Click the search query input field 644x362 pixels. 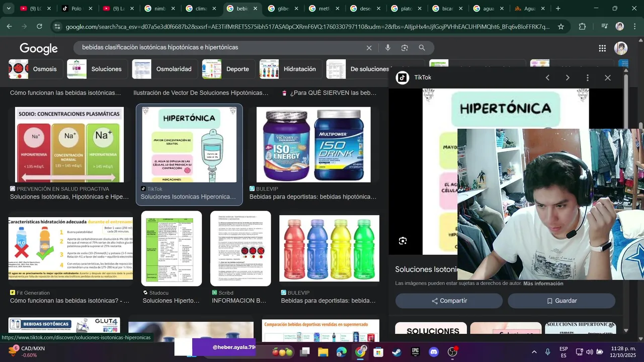[221, 48]
